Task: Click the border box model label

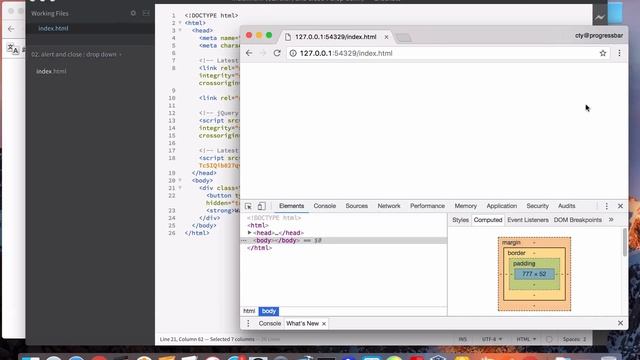Action: (516, 253)
